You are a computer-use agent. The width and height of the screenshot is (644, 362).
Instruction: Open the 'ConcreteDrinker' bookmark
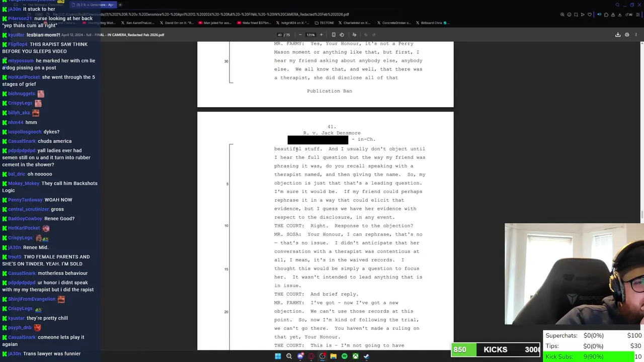(x=395, y=23)
